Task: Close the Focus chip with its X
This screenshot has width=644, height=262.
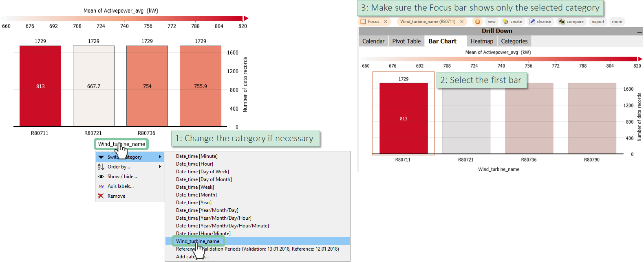Action: pos(386,22)
